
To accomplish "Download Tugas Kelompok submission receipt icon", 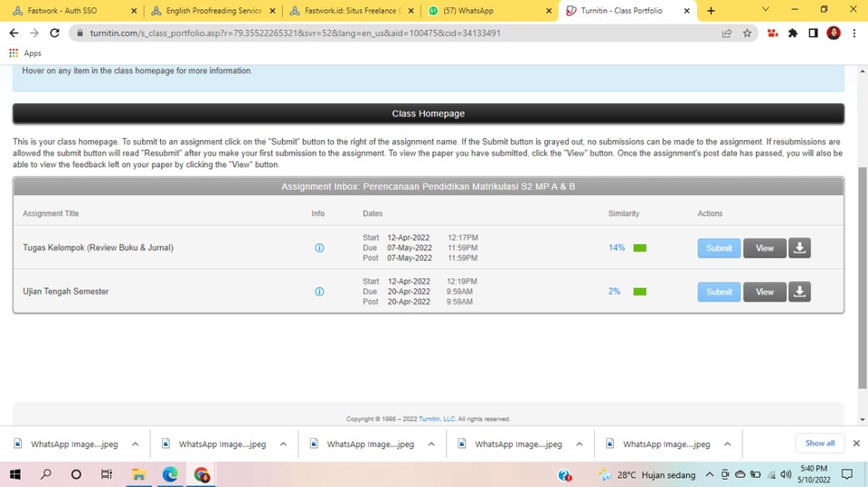I will tap(799, 248).
